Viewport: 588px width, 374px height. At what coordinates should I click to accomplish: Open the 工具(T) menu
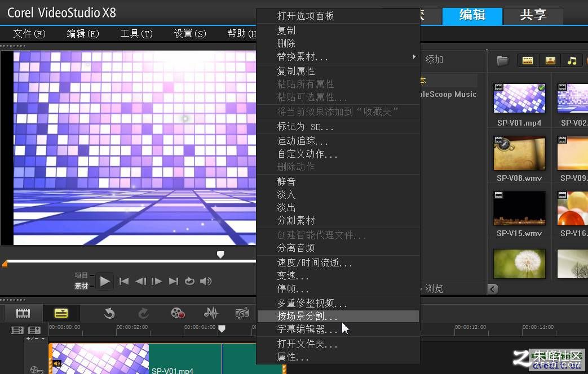(136, 34)
